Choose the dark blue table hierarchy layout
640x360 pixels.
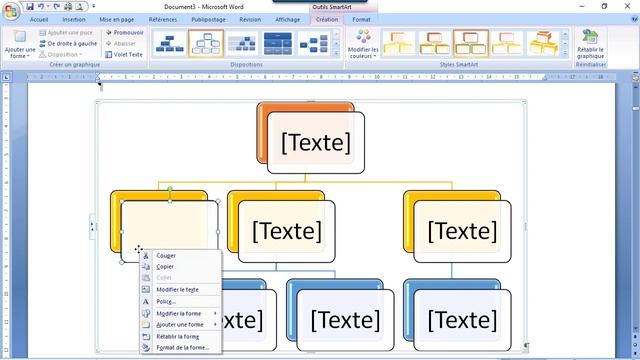click(278, 43)
